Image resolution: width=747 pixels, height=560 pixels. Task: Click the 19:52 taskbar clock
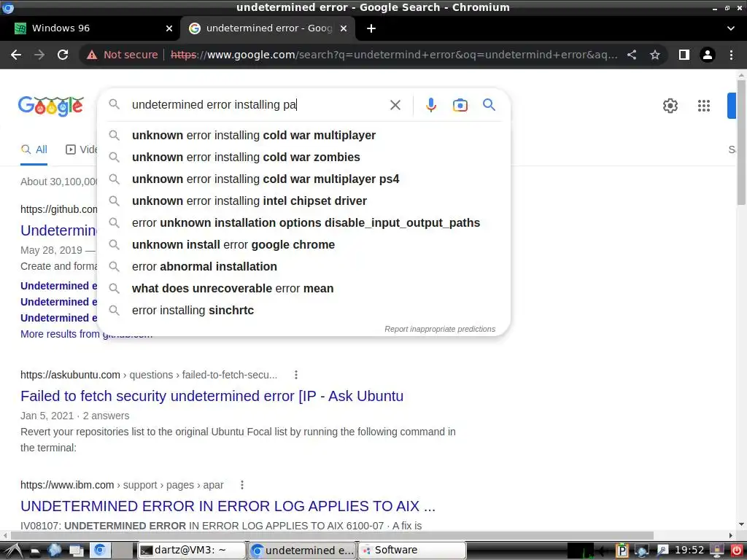pos(689,551)
